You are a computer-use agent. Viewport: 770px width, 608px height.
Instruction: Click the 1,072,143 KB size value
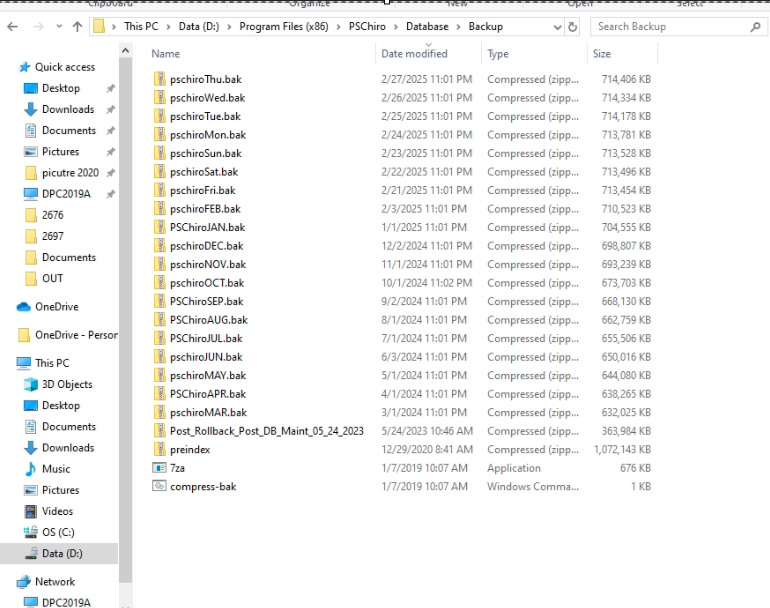pos(622,449)
